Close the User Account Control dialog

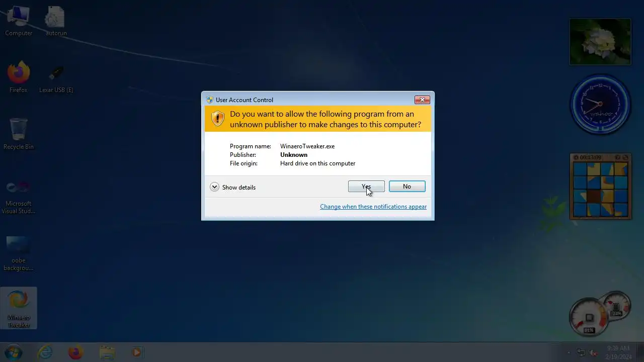click(x=422, y=100)
